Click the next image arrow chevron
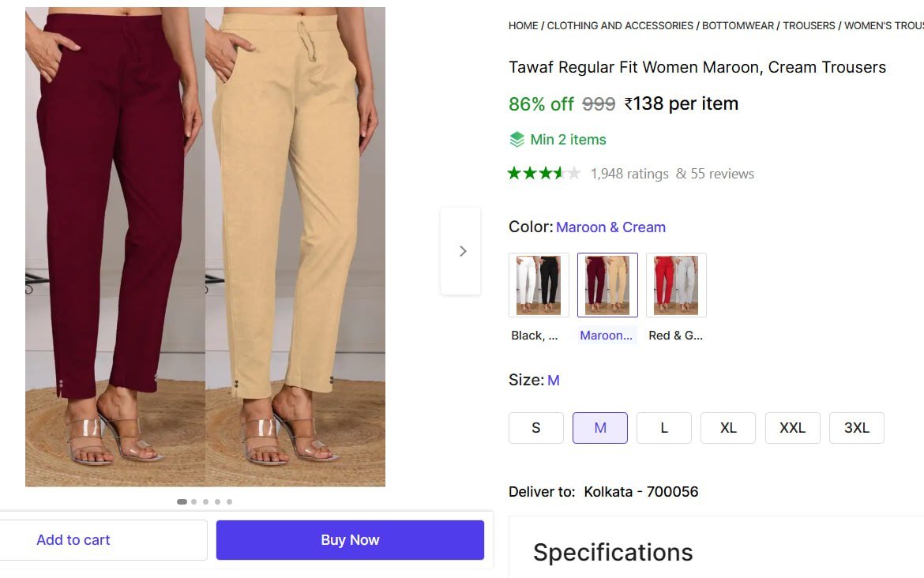 [x=462, y=250]
